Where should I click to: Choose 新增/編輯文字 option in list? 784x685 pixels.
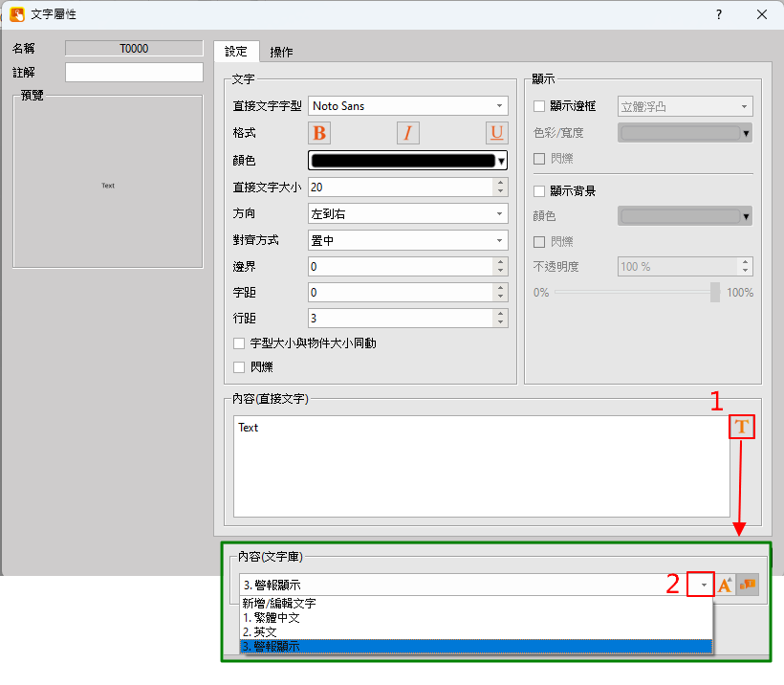click(x=279, y=604)
